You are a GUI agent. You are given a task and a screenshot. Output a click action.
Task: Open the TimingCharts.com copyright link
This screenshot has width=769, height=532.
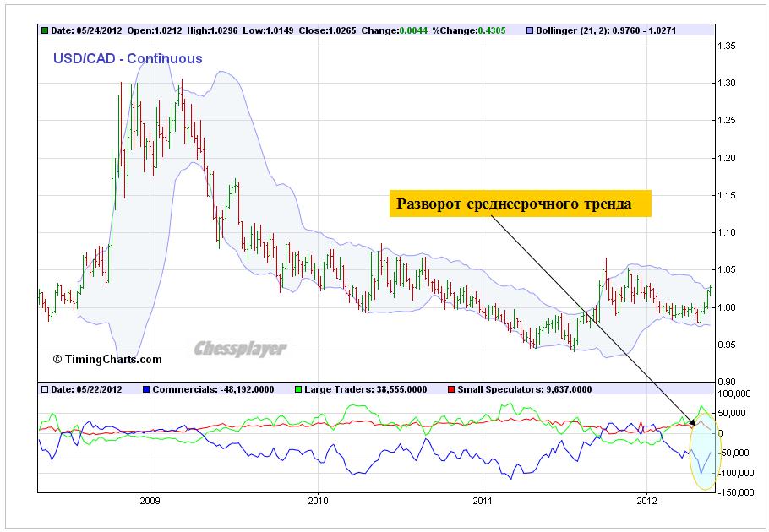click(106, 359)
